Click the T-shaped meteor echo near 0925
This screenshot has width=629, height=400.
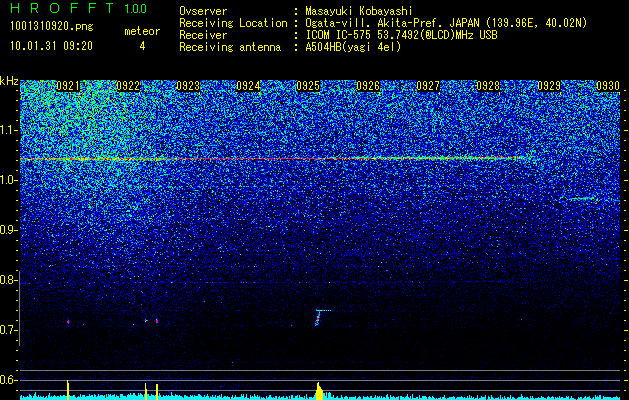click(x=322, y=317)
